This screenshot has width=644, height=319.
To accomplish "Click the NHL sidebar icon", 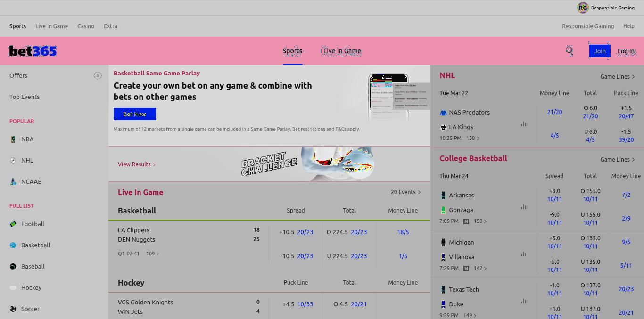I will click(13, 160).
